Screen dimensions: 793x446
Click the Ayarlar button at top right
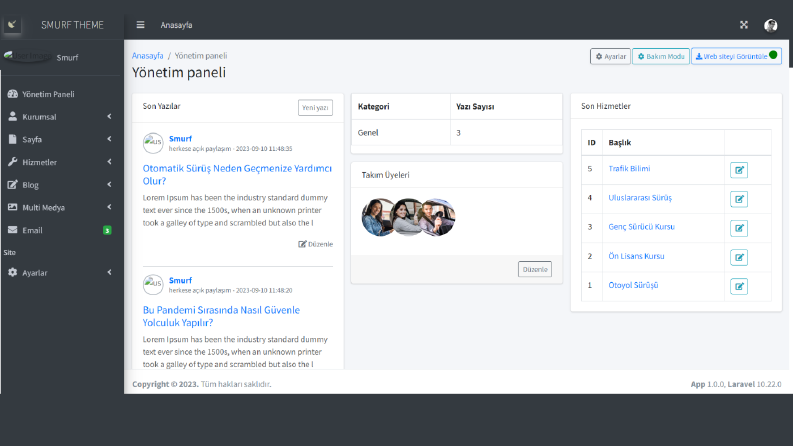pos(610,56)
